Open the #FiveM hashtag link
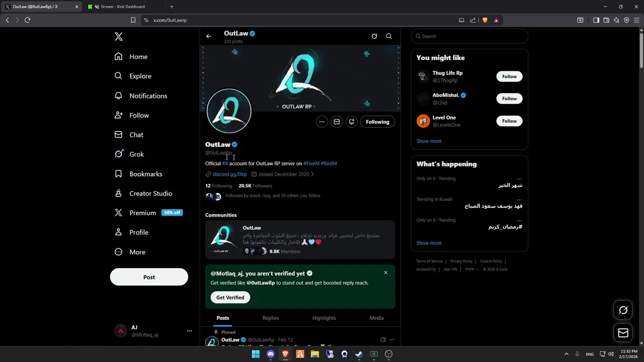 [x=311, y=163]
